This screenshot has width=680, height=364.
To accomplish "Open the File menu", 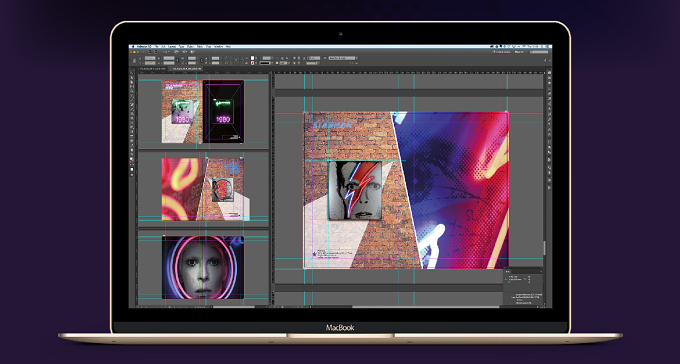I will tap(156, 46).
